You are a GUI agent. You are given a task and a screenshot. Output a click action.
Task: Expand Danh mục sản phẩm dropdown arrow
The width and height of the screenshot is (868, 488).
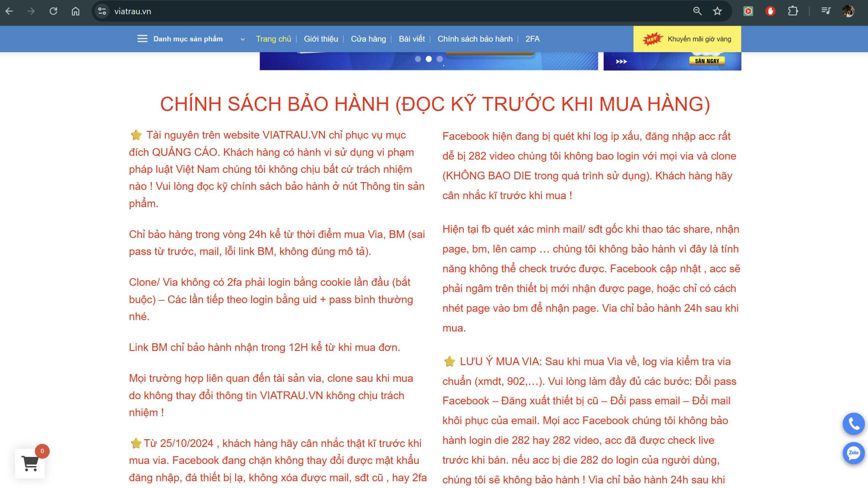[242, 39]
